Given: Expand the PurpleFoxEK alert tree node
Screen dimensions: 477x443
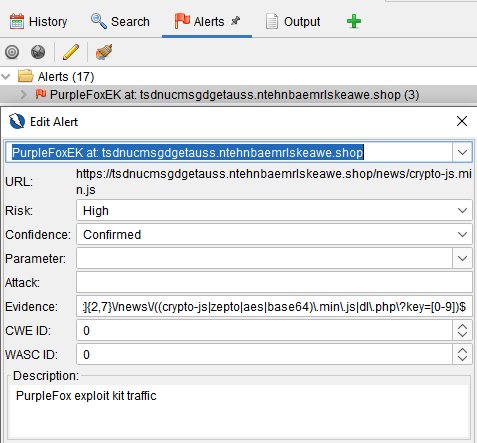Looking at the screenshot, I should [x=23, y=95].
